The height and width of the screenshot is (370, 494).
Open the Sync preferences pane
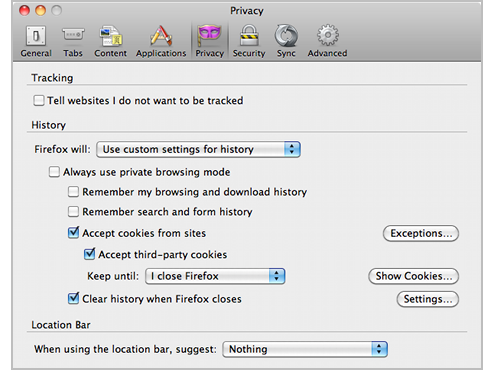coord(286,42)
